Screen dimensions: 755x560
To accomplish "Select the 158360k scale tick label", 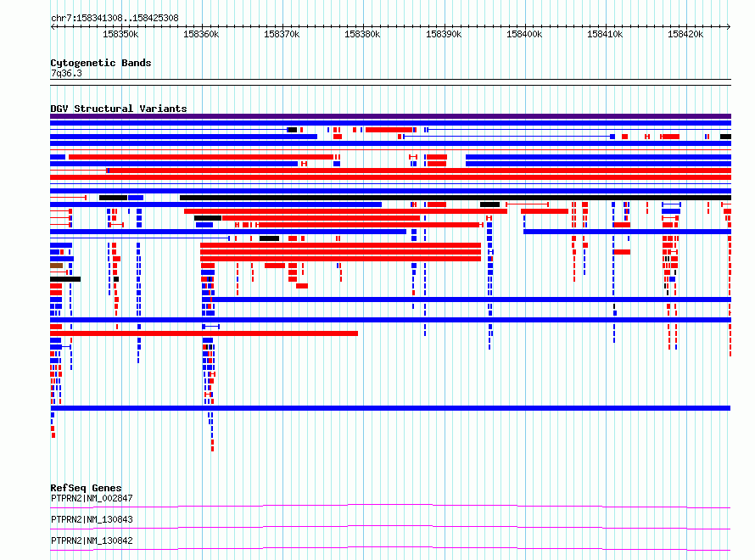I will tap(201, 34).
